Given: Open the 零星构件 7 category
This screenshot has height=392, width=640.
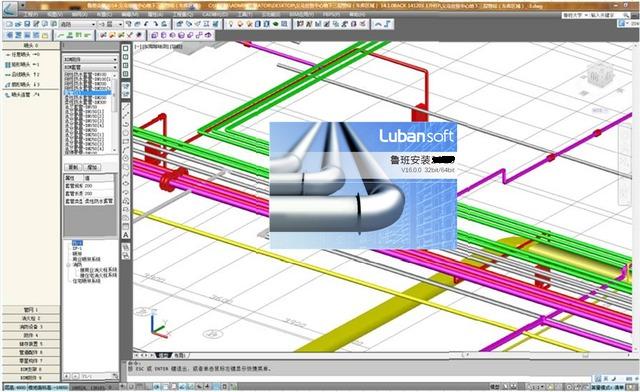Looking at the screenshot, I should point(31,361).
